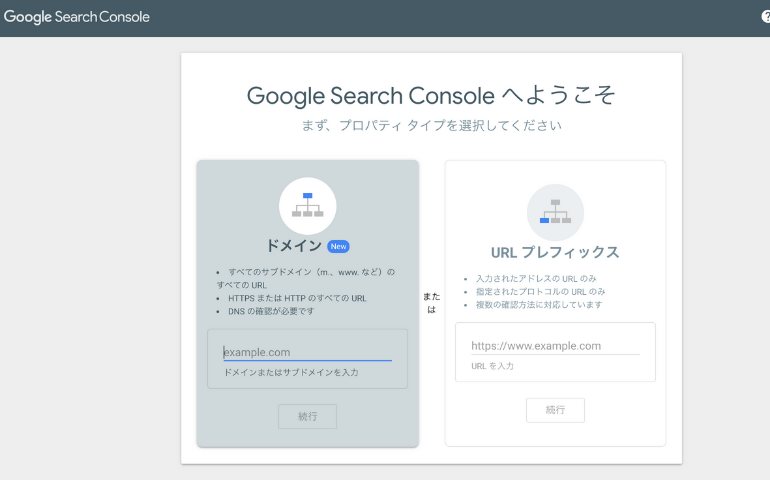Viewport: 770px width, 480px height.
Task: Click bullet 複数の確認方法に対応しています
Action: [539, 305]
